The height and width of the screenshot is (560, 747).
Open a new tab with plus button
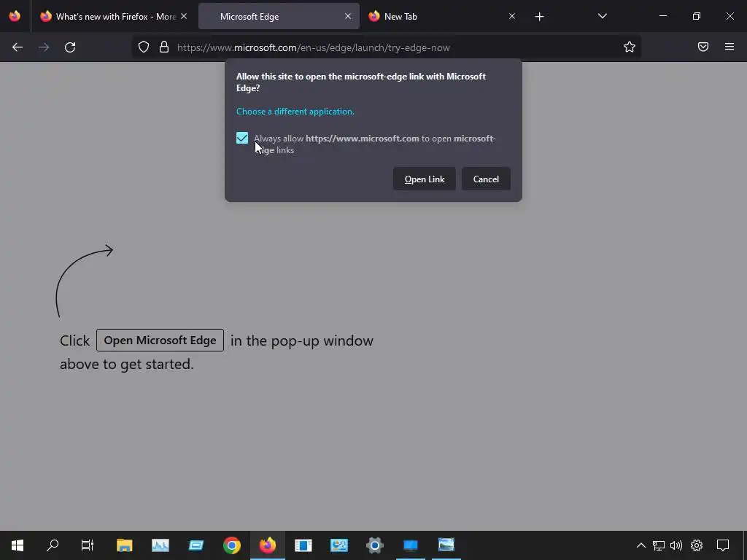point(539,17)
